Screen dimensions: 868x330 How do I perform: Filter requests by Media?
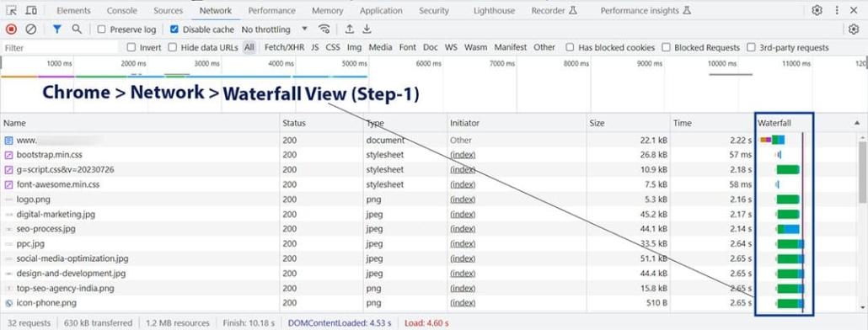pos(380,47)
